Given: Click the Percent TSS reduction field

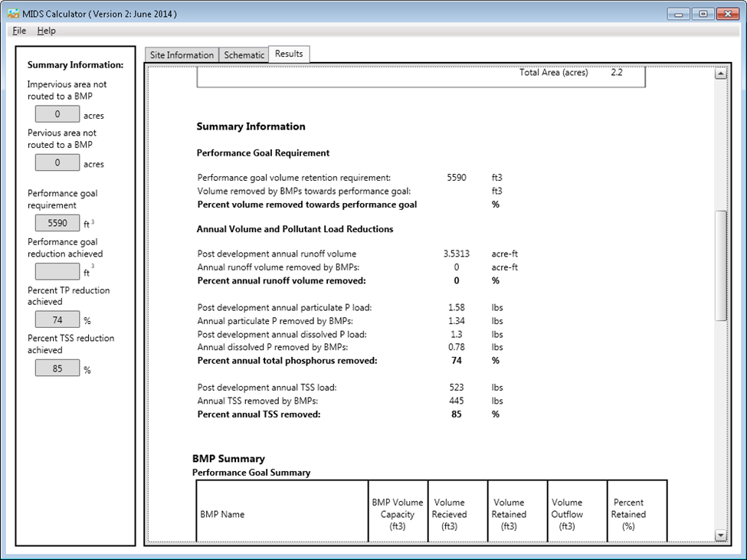Looking at the screenshot, I should pos(57,368).
